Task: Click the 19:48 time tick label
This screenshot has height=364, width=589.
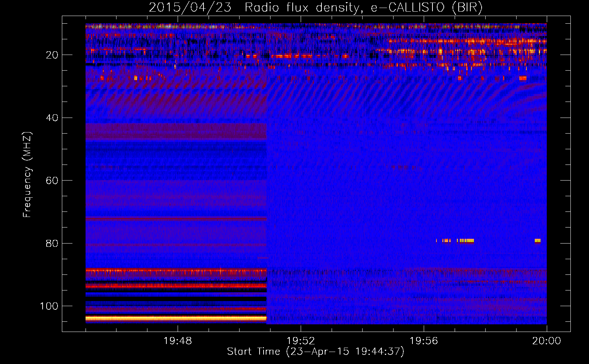Action: 178,341
